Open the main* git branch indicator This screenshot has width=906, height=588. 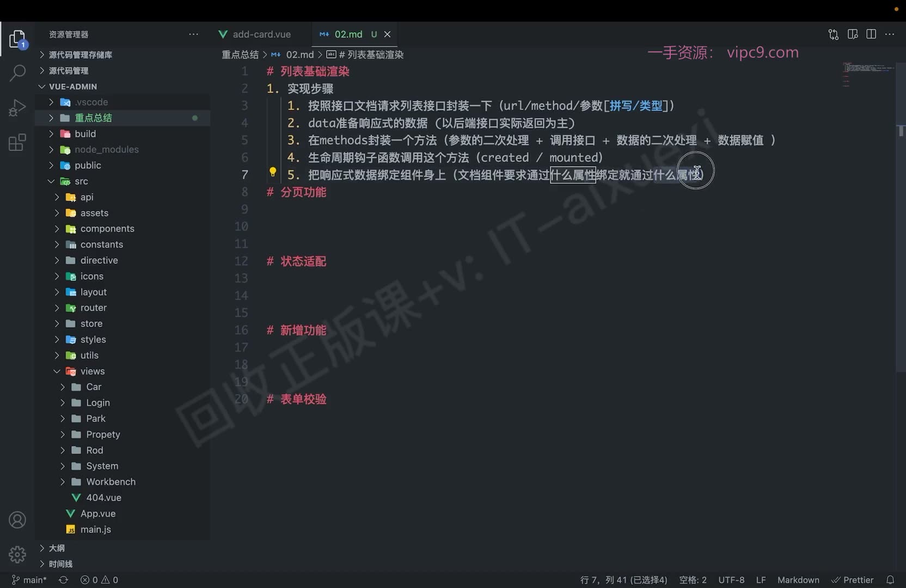coord(29,580)
